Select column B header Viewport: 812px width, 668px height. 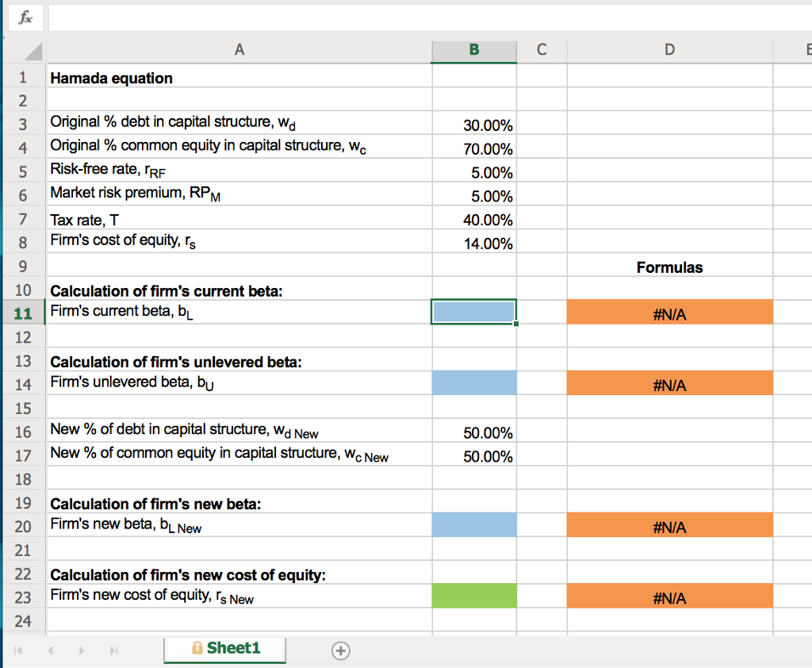click(474, 50)
